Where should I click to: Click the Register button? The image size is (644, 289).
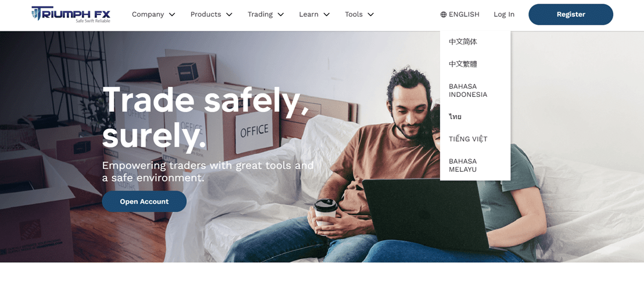point(571,15)
